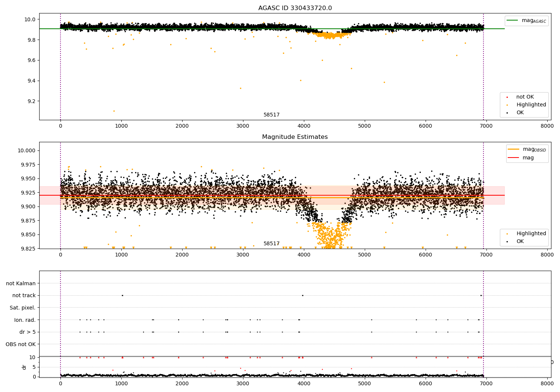560x392 pixels.
Task: Select the mag AGASC legend entry in top plot
Action: pos(526,21)
